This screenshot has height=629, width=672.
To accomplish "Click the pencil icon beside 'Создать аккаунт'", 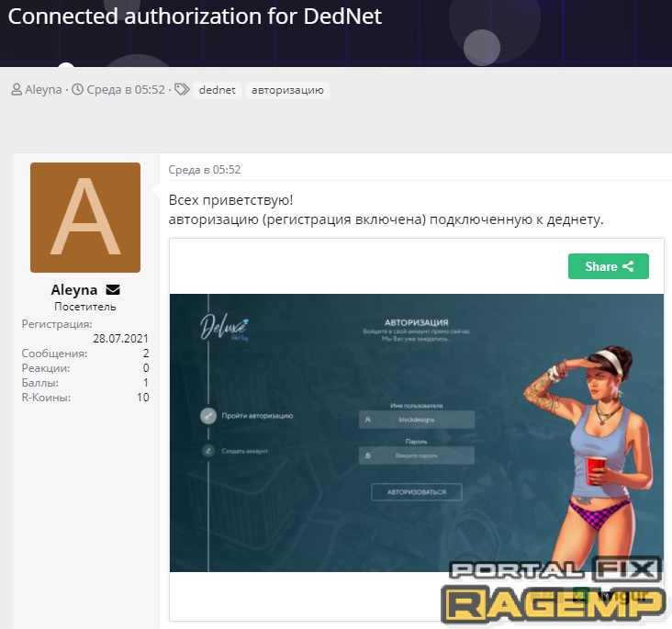I will pos(208,451).
